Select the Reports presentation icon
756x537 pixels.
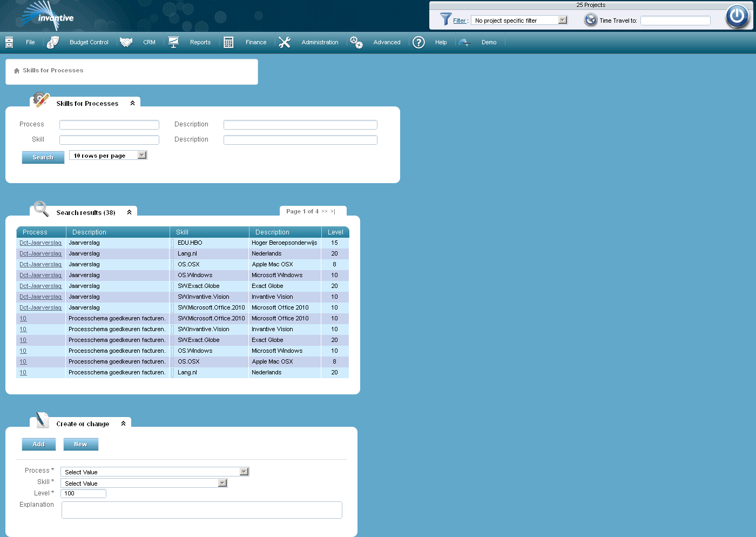coord(173,42)
